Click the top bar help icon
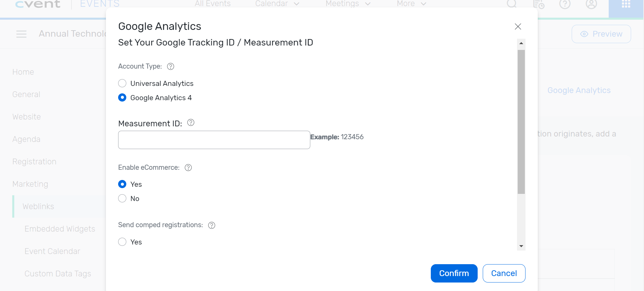Image resolution: width=644 pixels, height=291 pixels. 565,4
